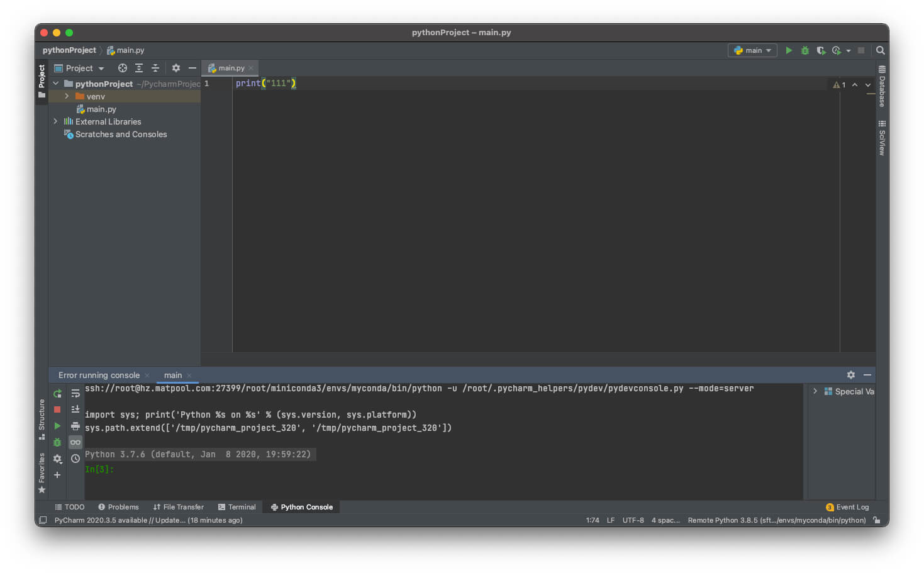Viewport: 924px width, 573px height.
Task: Close the main.py editor tab
Action: 251,68
